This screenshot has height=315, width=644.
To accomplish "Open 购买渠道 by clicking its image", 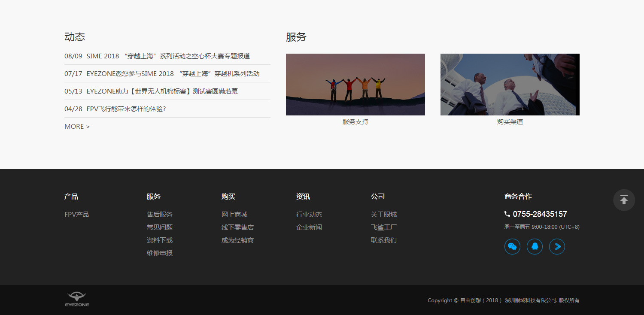I will tap(510, 84).
